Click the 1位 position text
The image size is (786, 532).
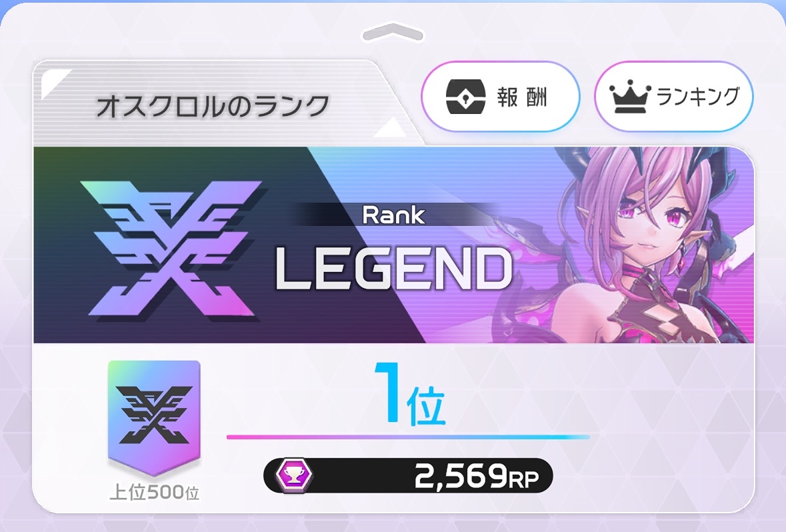click(x=409, y=395)
